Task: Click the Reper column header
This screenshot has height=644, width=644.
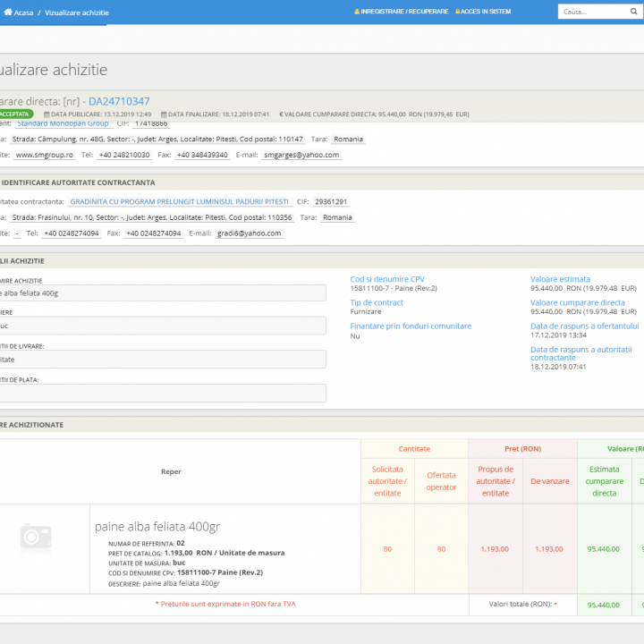Action: pos(171,471)
